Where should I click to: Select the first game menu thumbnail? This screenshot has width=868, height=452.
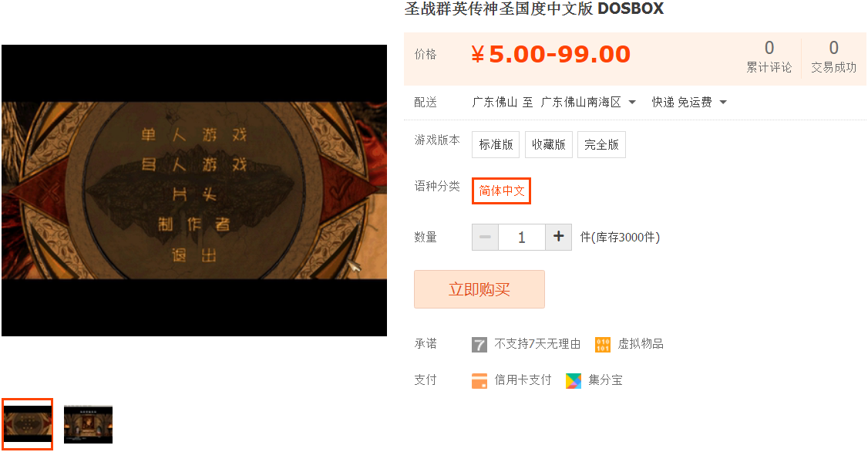coord(27,424)
